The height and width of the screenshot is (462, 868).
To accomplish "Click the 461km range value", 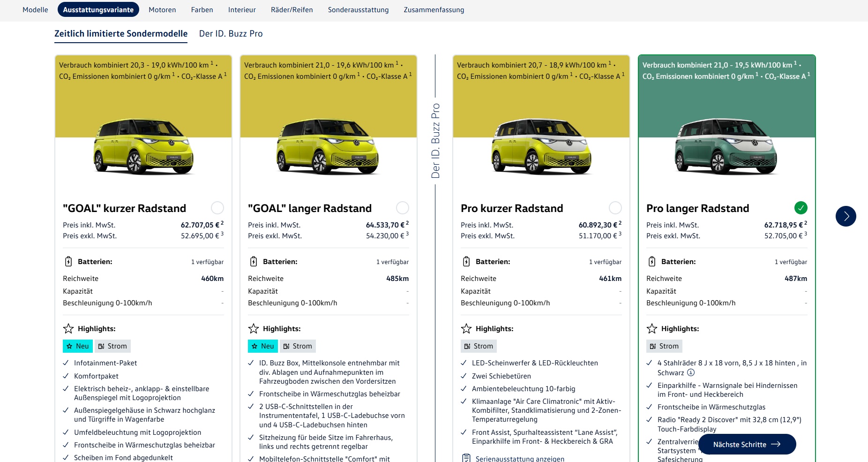I will [x=610, y=279].
